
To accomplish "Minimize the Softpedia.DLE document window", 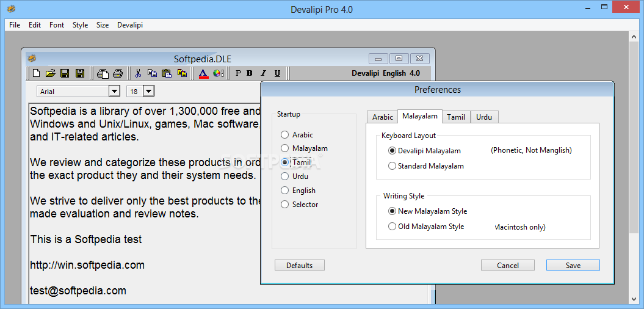I will pos(378,59).
